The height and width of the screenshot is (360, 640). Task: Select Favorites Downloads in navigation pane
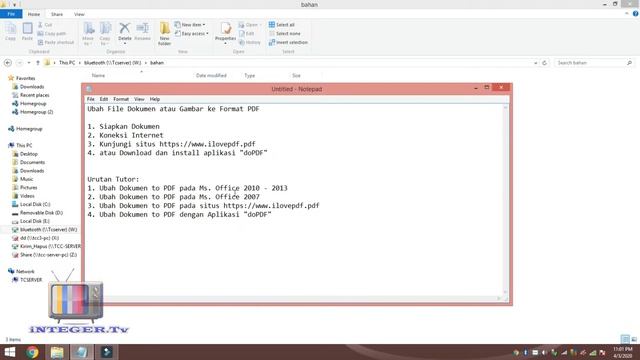pyautogui.click(x=32, y=87)
